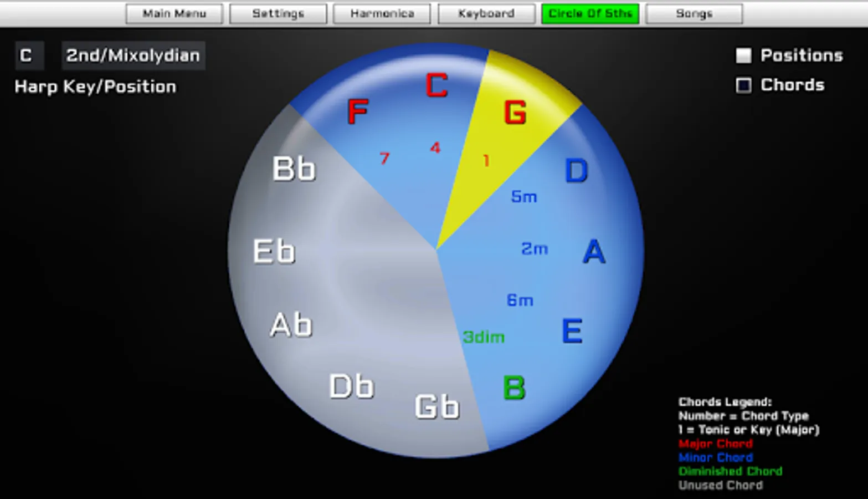Pick the Gb key on the circle
The height and width of the screenshot is (499, 868).
[437, 406]
